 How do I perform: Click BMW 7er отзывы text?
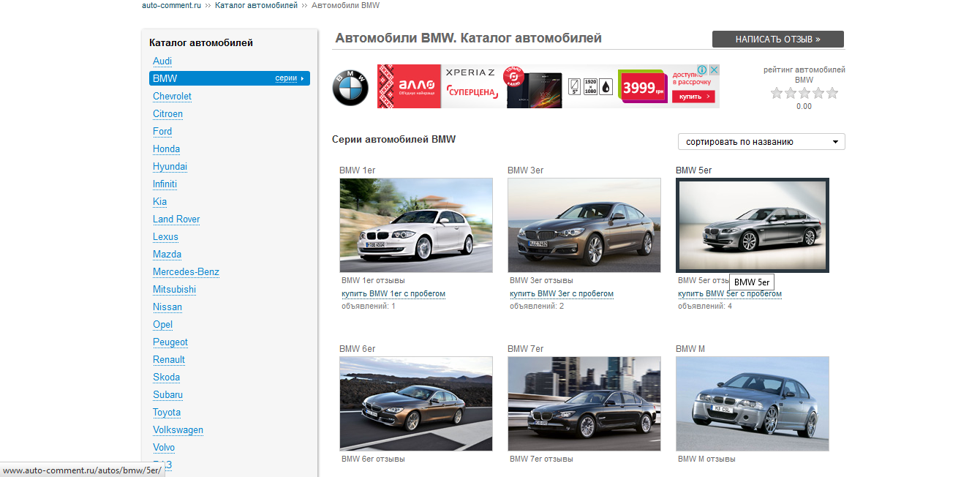click(x=541, y=459)
